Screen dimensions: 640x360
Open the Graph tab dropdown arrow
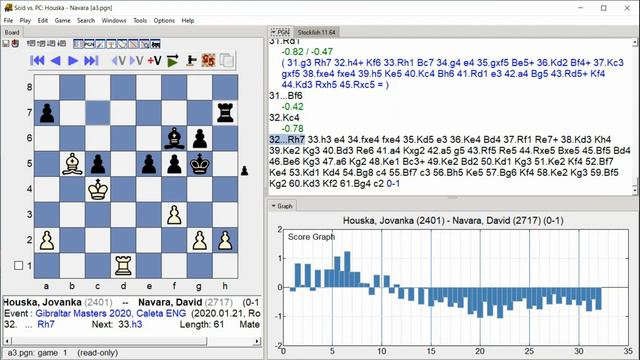point(273,206)
